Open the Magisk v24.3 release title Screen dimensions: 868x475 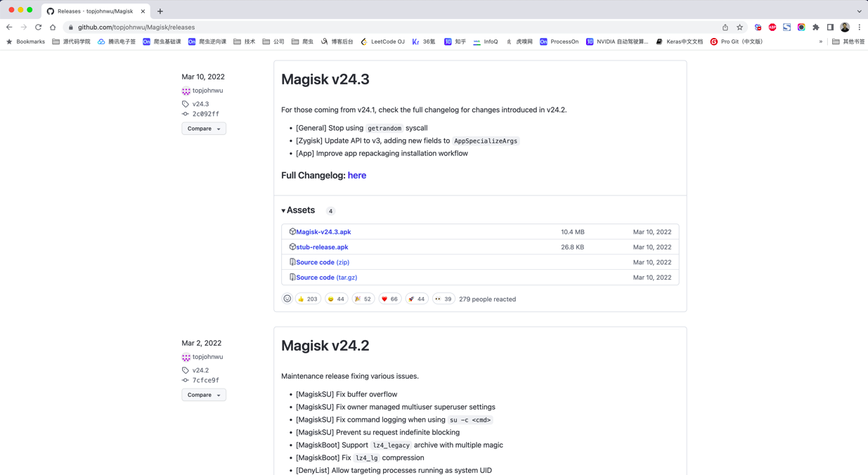pos(325,79)
